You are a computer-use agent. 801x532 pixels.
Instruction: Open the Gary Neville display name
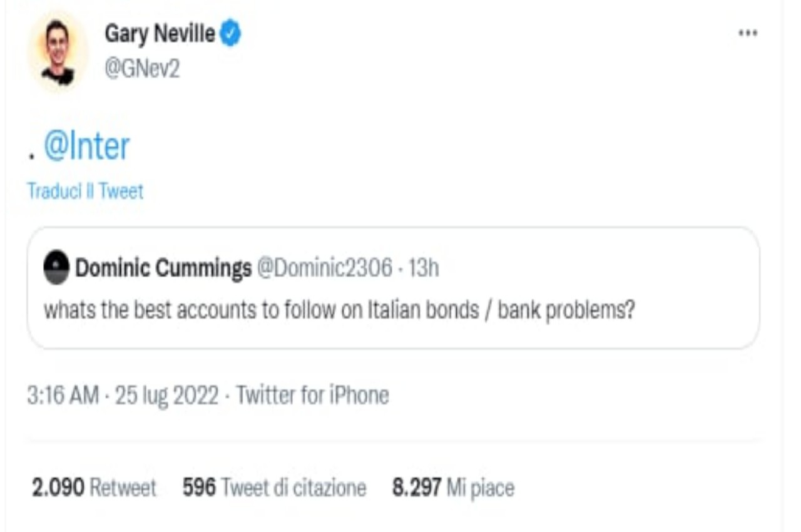(160, 34)
